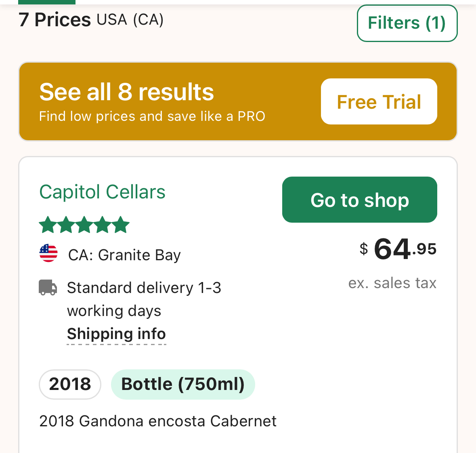476x453 pixels.
Task: Toggle the Bottle (750ml) size chip
Action: coord(183,384)
